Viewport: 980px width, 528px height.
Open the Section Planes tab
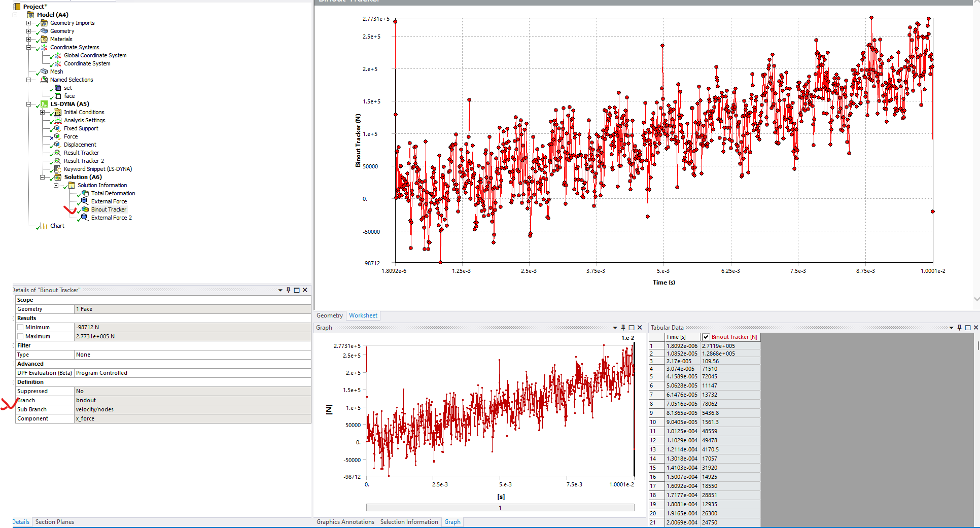[x=55, y=522]
